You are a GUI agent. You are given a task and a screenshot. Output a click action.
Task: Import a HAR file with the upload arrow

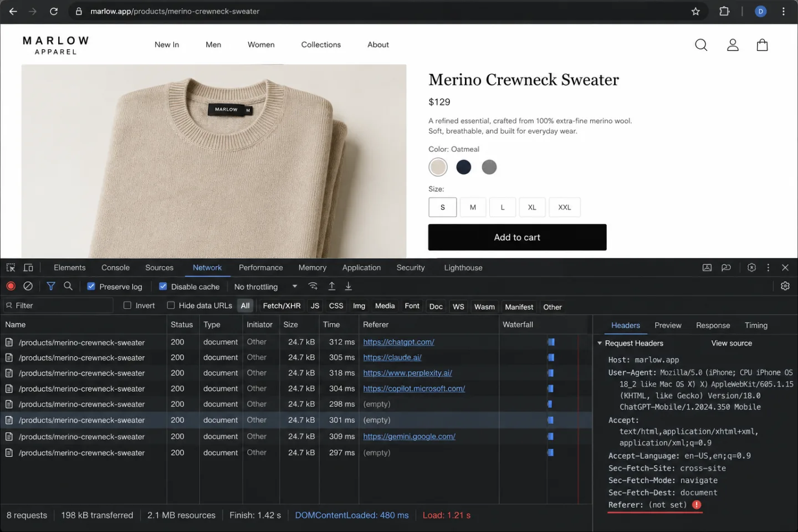coord(331,286)
